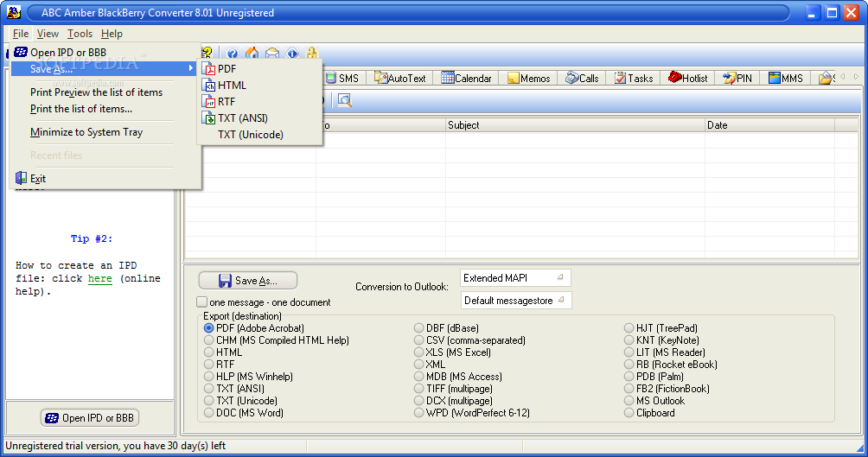
Task: Select the HTML export radio button
Action: 208,352
